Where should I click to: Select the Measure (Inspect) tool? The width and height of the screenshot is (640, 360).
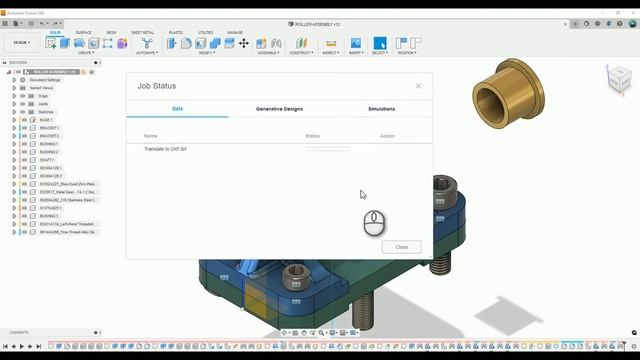pos(331,43)
